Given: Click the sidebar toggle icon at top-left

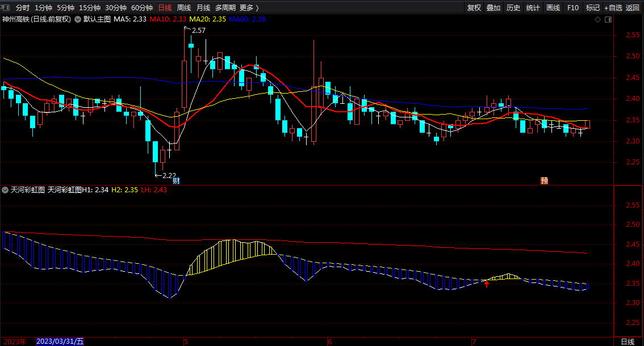Looking at the screenshot, I should (5, 7).
